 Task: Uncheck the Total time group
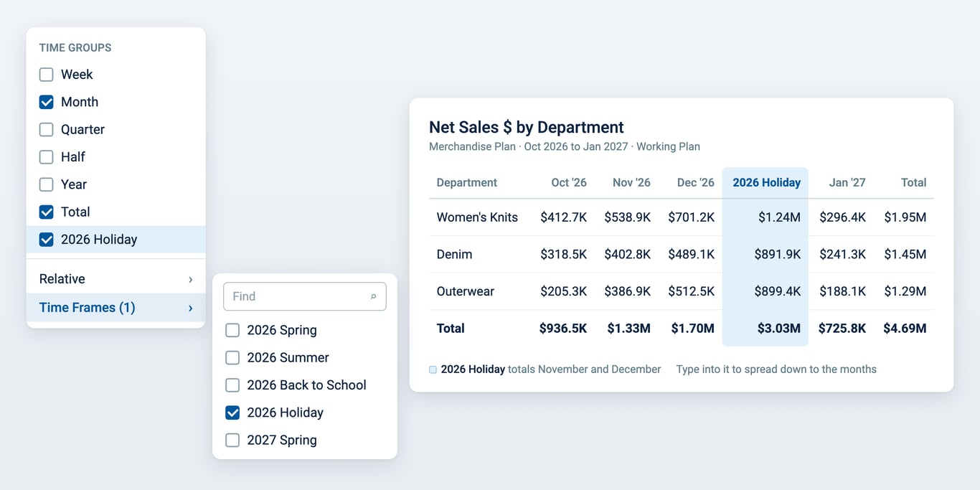tap(46, 212)
